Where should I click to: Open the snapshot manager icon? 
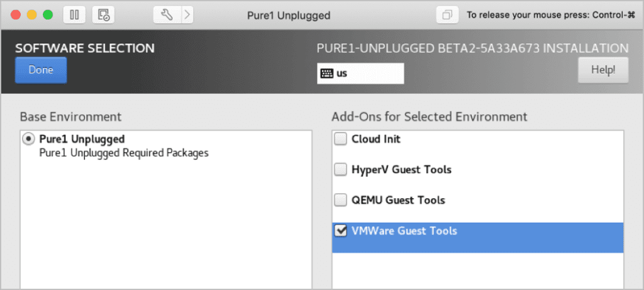103,15
